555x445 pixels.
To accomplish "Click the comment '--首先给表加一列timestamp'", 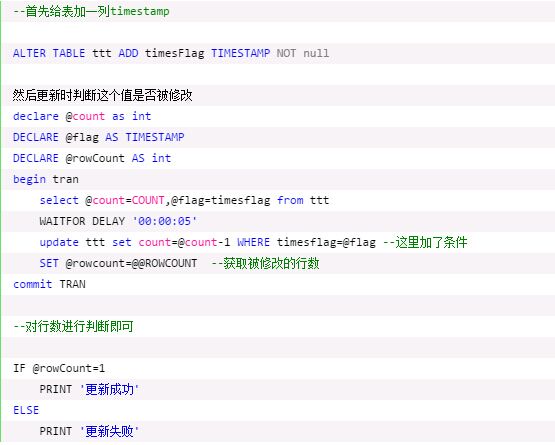I will (x=91, y=11).
